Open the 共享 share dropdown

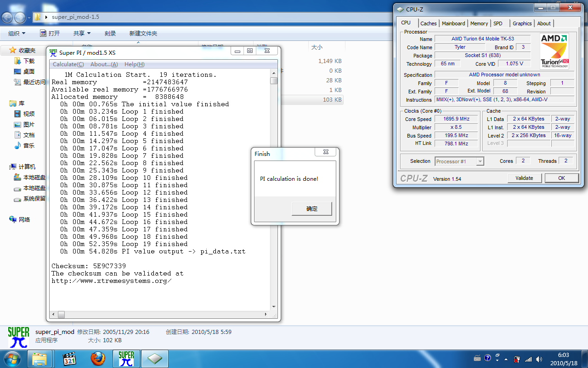tap(82, 33)
